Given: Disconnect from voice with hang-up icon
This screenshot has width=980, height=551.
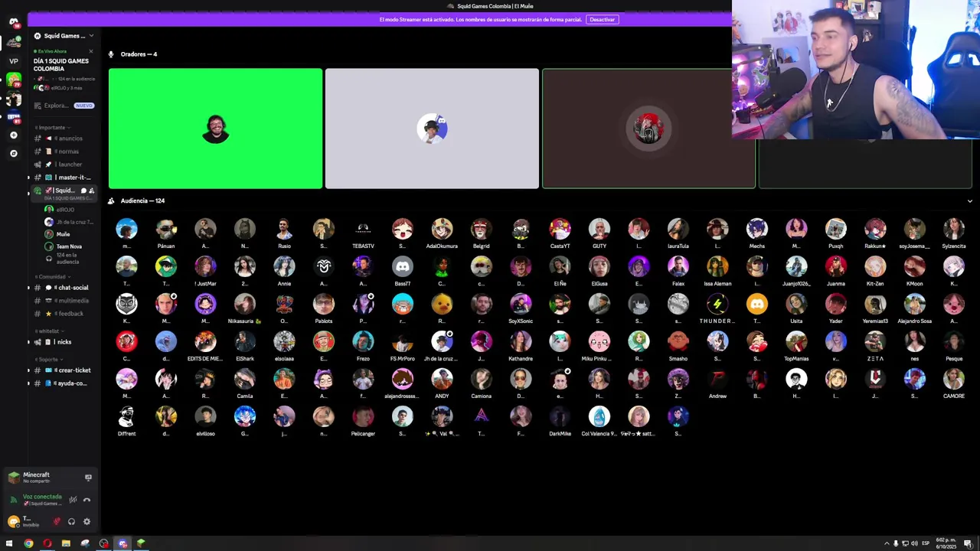Looking at the screenshot, I should pyautogui.click(x=87, y=500).
